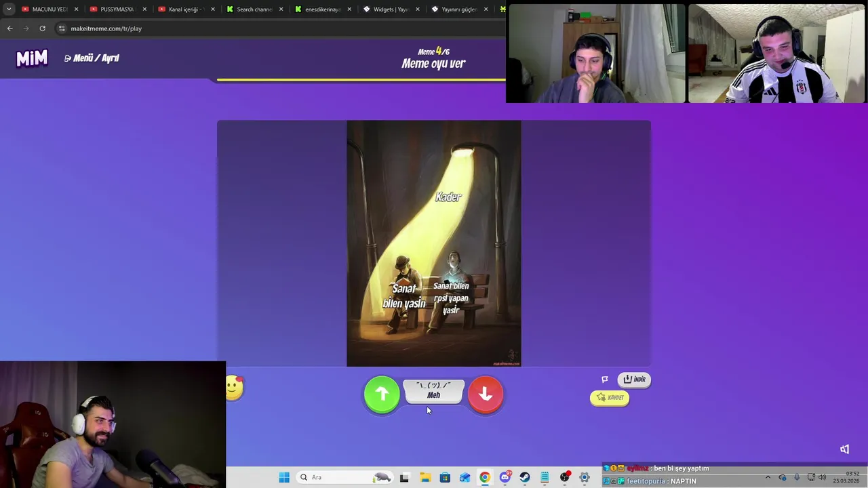Switch to the enesdikerinaya tab

[322, 9]
